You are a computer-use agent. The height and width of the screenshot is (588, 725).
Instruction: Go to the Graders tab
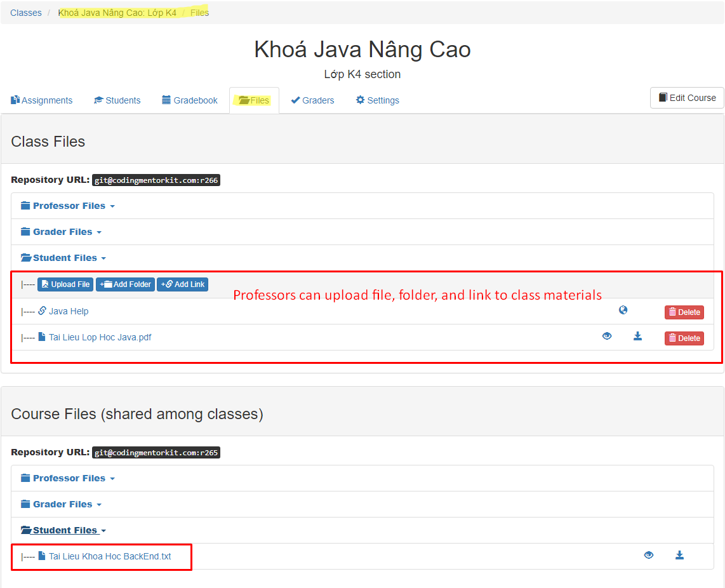(x=312, y=100)
